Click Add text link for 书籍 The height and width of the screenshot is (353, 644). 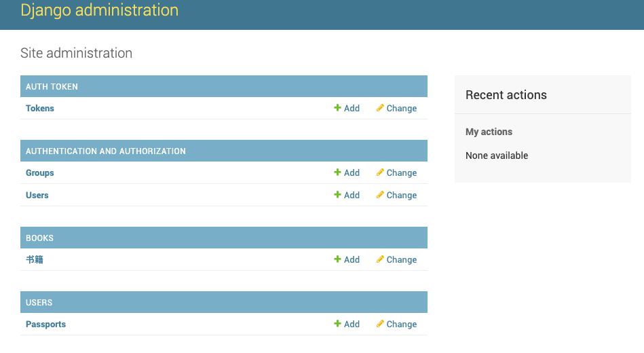tap(352, 260)
